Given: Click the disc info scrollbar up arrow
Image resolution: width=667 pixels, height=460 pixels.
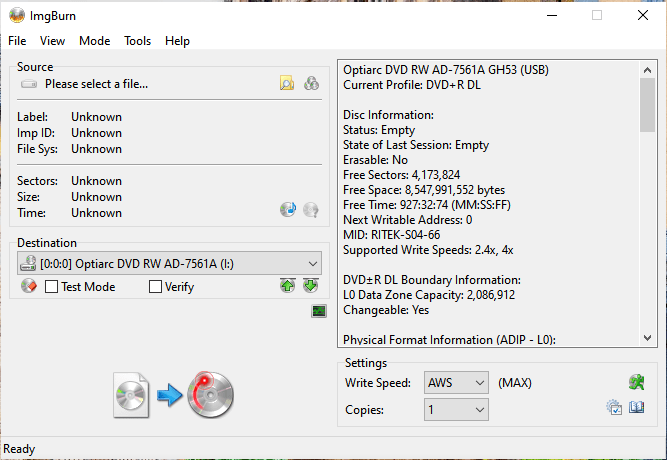Looking at the screenshot, I should click(647, 70).
